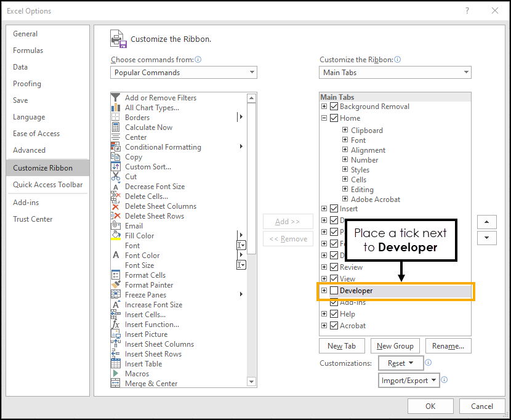Click the filter icon beside Add or Remove Filters
Screen dimensions: 511x420
(116, 98)
